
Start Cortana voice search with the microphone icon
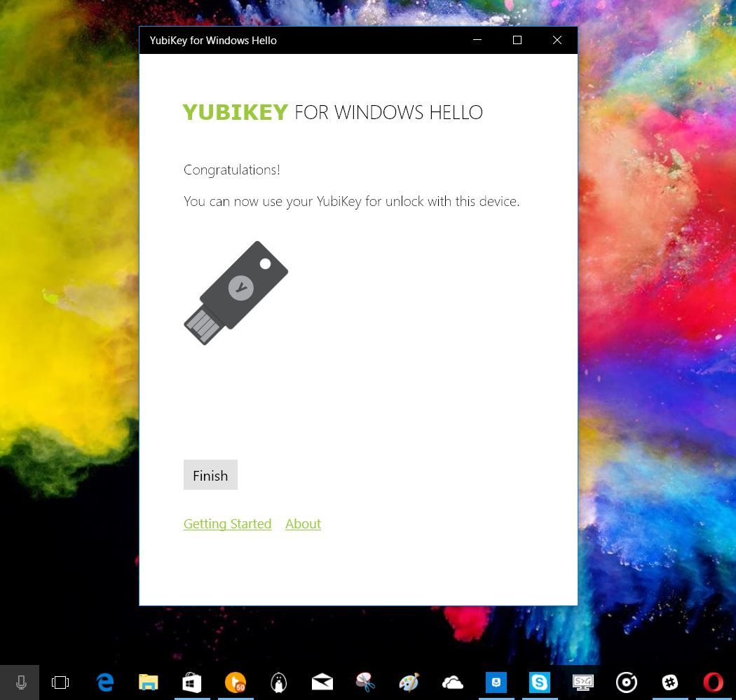click(x=20, y=682)
